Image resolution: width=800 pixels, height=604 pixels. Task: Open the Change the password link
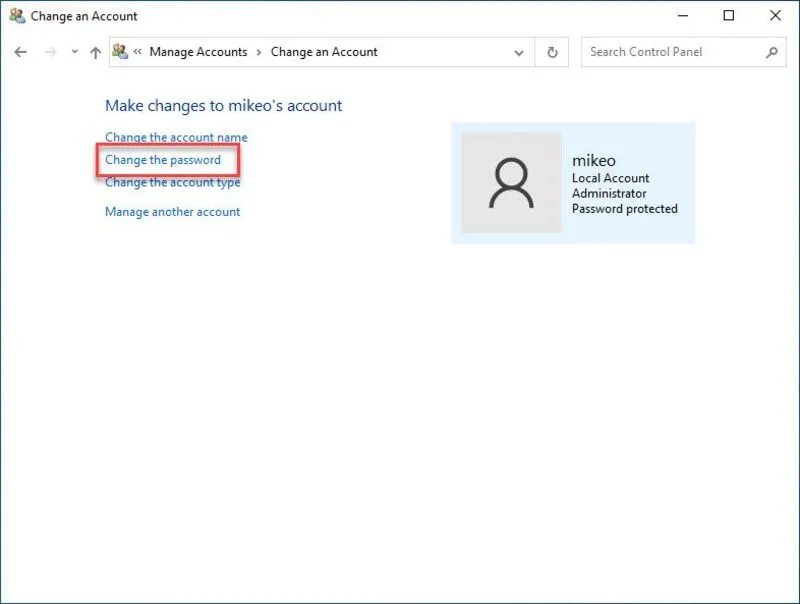coord(164,160)
